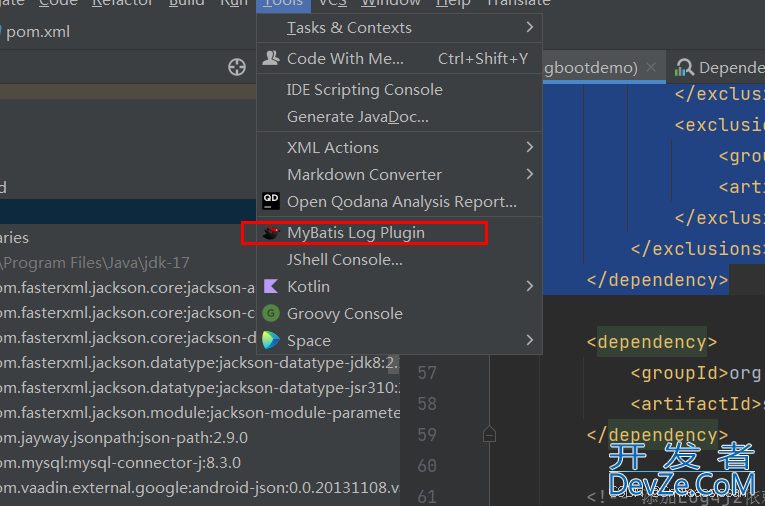
Task: Select Groovy Console menu item
Action: [399, 313]
